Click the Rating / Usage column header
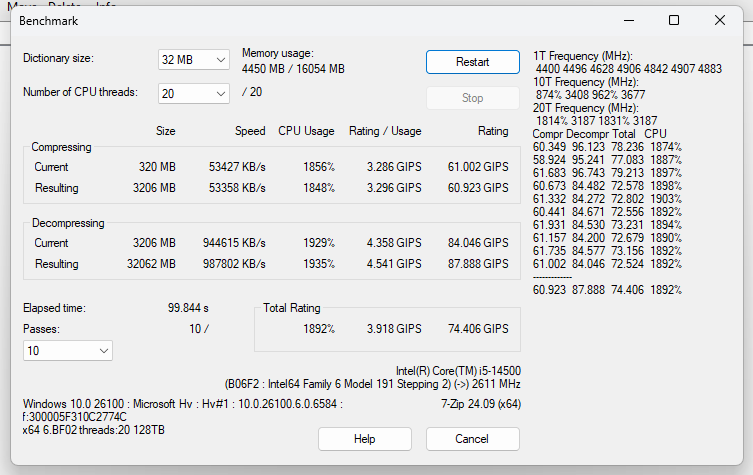Image resolution: width=753 pixels, height=475 pixels. (385, 131)
